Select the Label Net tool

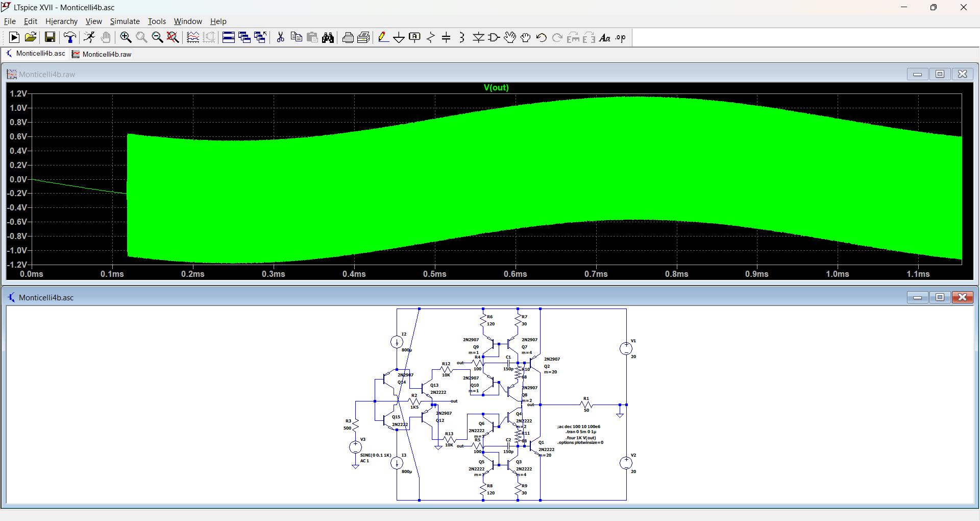415,37
